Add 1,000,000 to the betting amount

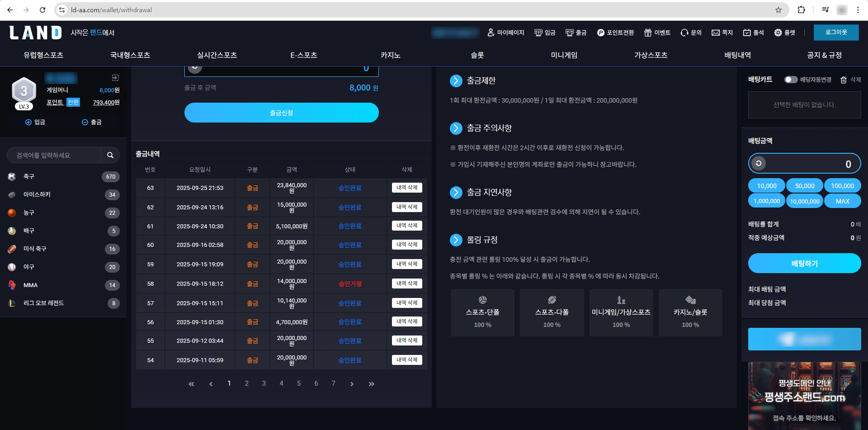767,201
